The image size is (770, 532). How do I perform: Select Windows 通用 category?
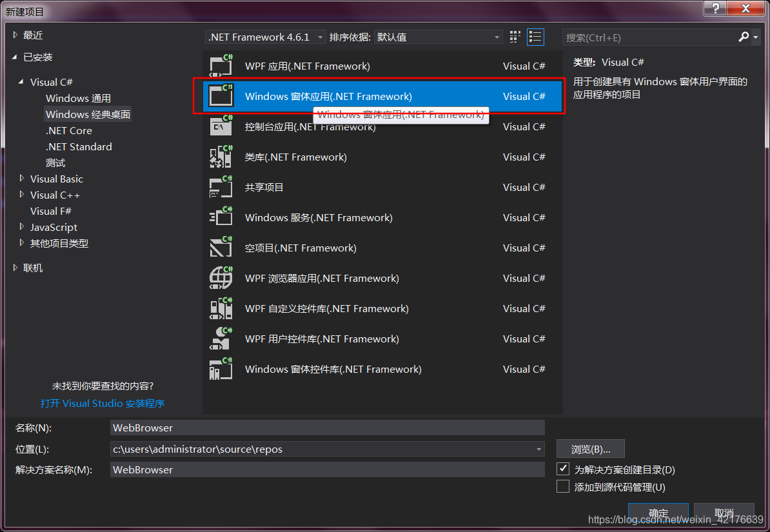click(x=78, y=98)
